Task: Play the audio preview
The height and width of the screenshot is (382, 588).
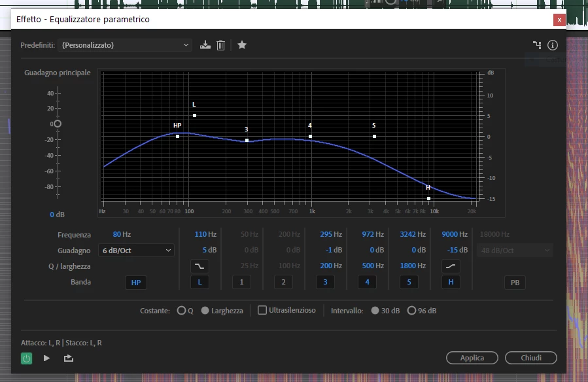Action: pyautogui.click(x=46, y=358)
